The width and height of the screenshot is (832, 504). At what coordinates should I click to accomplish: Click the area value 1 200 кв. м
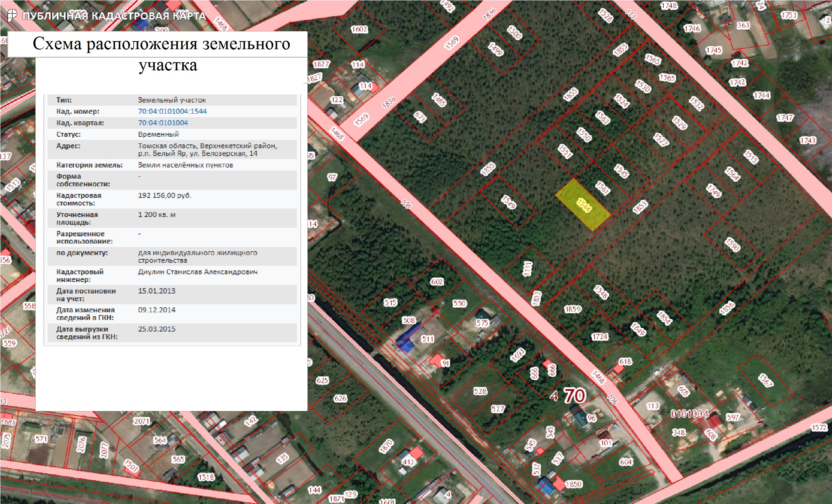coord(157,215)
